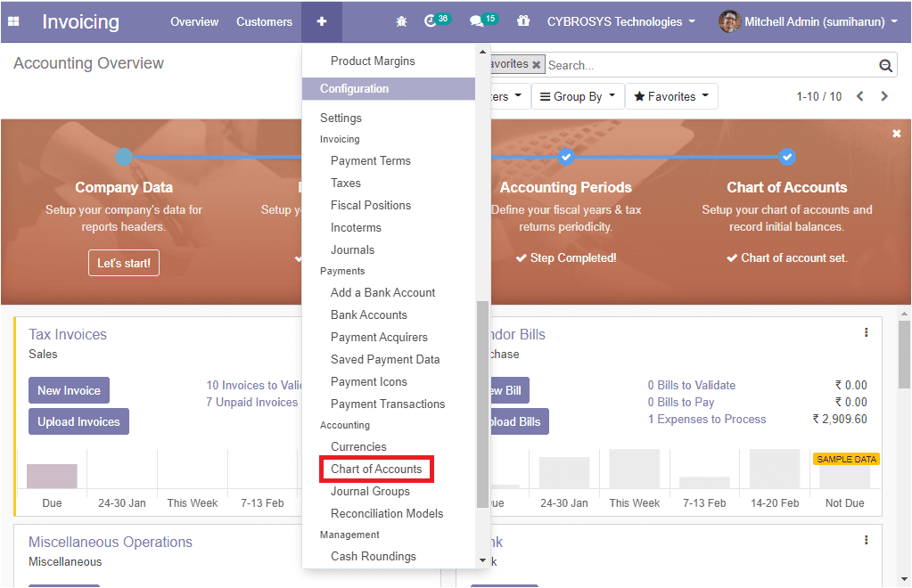Go to next page arrow
The width and height of the screenshot is (912, 588).
[x=884, y=96]
